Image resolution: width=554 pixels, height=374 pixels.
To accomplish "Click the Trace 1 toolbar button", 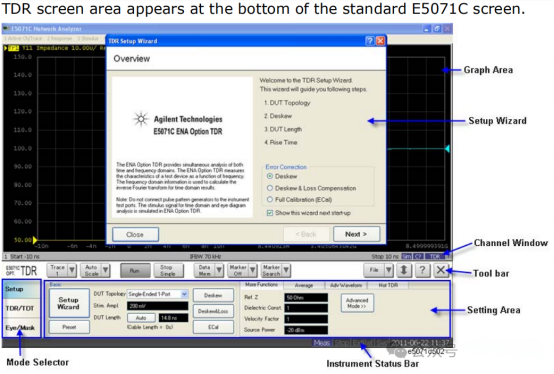I will (x=58, y=271).
